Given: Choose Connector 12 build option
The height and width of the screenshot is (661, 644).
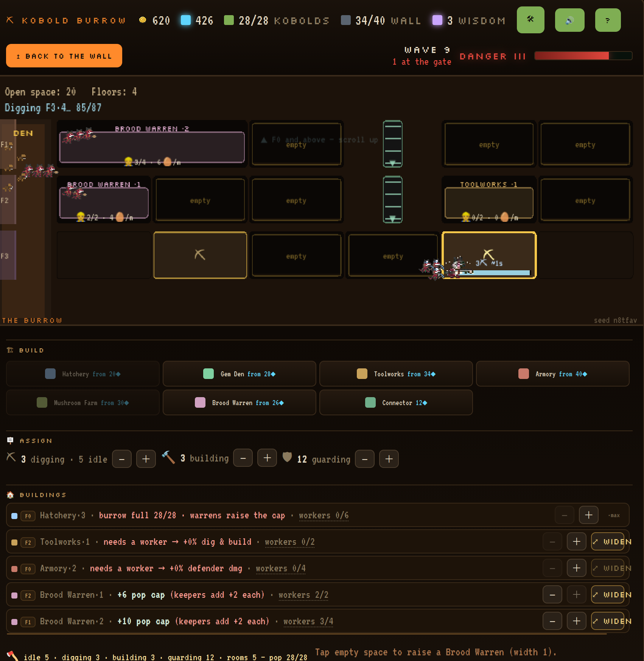Looking at the screenshot, I should tap(396, 403).
